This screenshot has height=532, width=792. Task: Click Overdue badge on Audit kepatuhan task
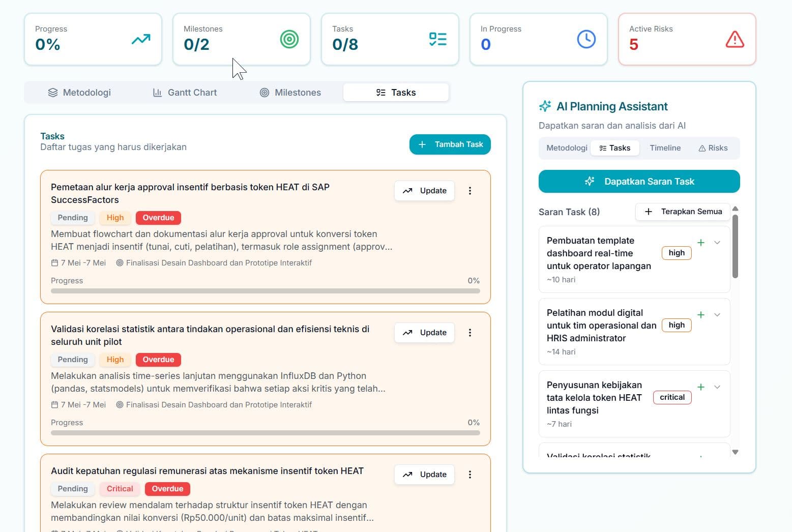167,489
